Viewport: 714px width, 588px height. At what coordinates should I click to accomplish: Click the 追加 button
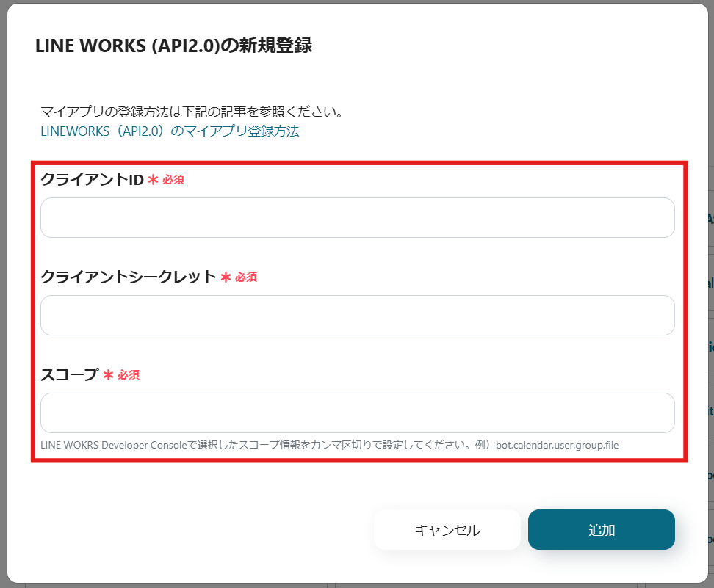pos(602,530)
